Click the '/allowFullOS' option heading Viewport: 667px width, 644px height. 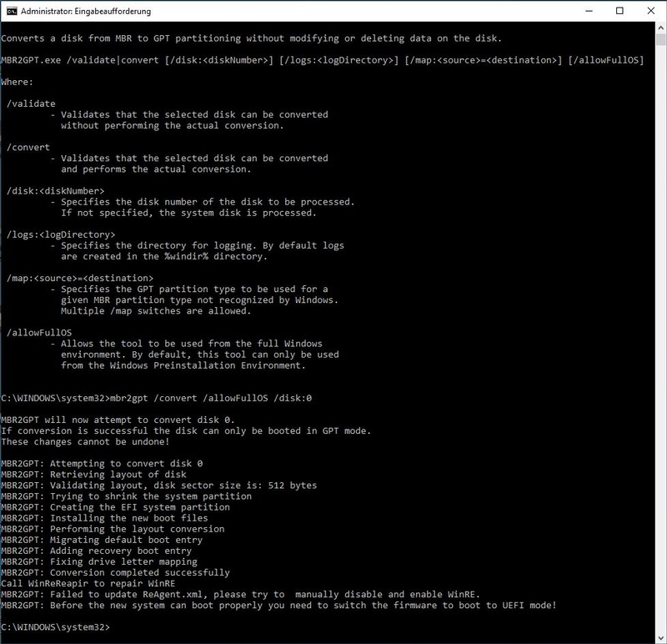[x=39, y=333]
